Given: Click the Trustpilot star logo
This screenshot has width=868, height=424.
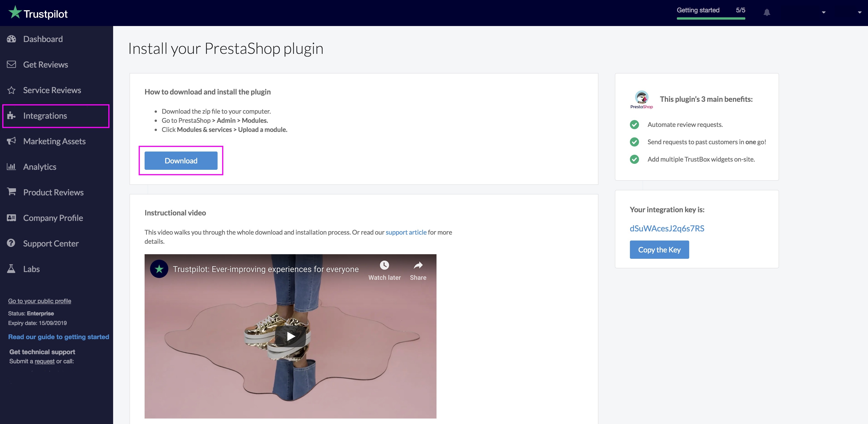Looking at the screenshot, I should tap(15, 13).
